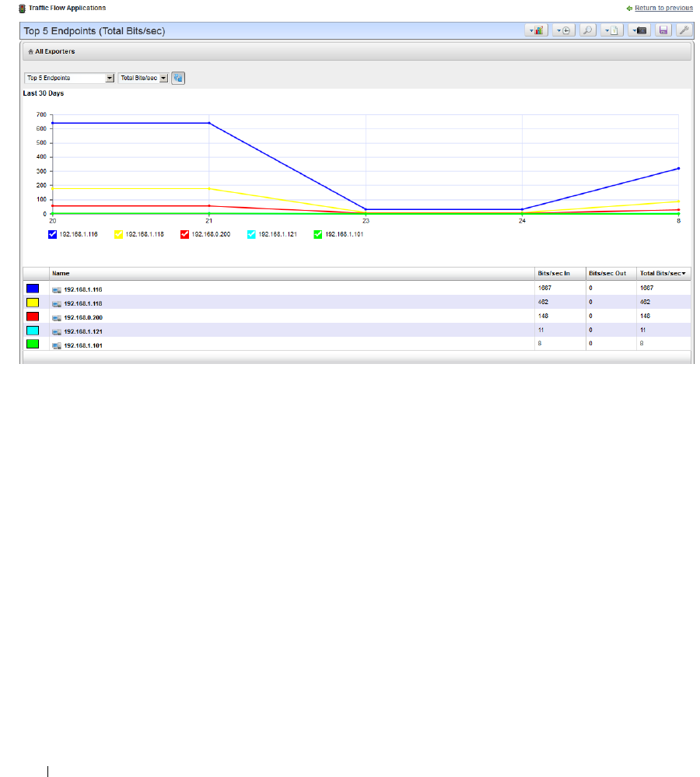Click the device icon for 192.168.1.116
Screen dimensions: 700x777
coord(57,290)
